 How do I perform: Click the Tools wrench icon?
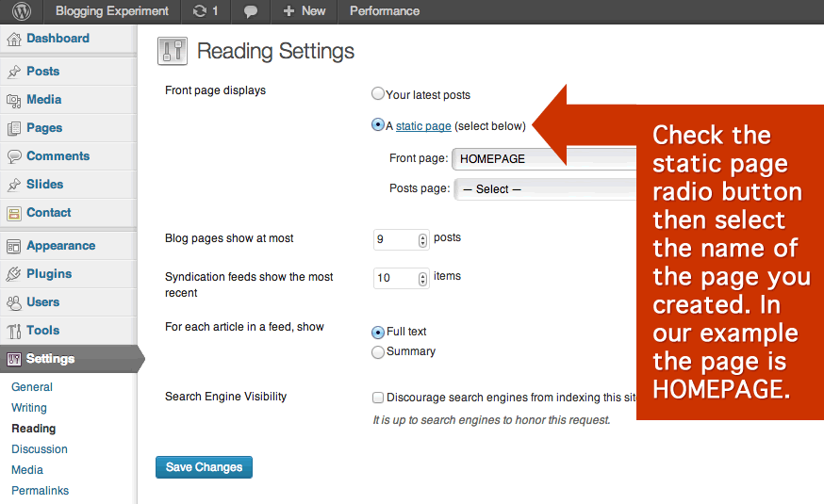[x=14, y=331]
